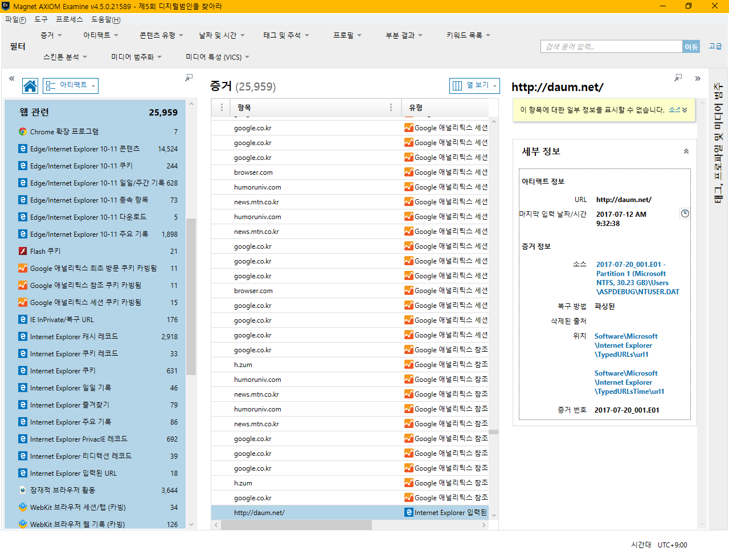Select the http://daum.net/ evidence row

tap(350, 512)
